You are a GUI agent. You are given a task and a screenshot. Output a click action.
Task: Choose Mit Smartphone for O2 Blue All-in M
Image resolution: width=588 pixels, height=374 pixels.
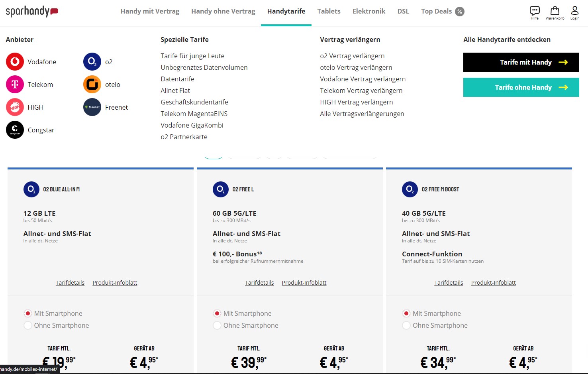pos(28,313)
